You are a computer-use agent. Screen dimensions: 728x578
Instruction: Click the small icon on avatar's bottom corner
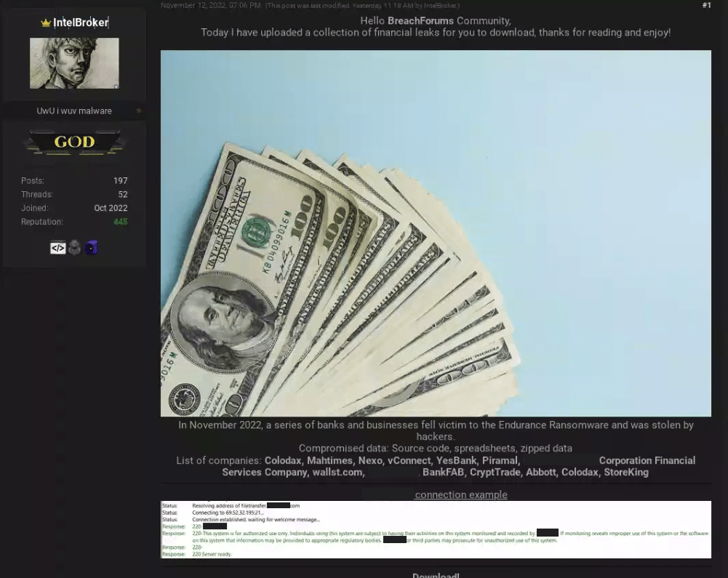[116, 86]
